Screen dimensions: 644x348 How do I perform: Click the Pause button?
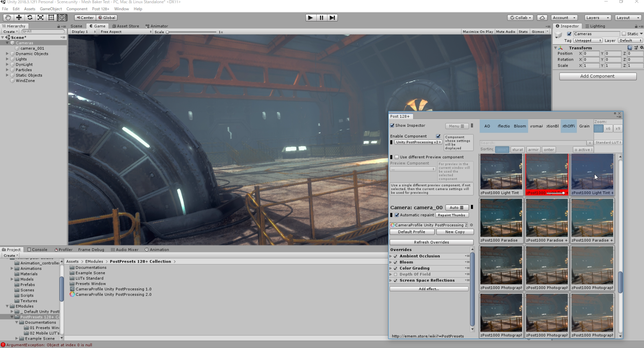tap(321, 17)
